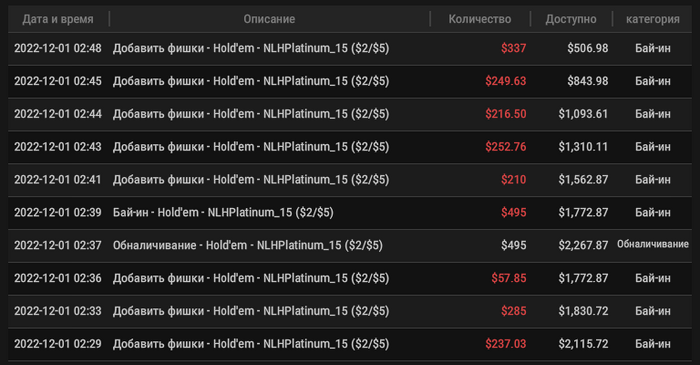
Task: Click the $1,830.72 balance cell
Action: tap(583, 311)
